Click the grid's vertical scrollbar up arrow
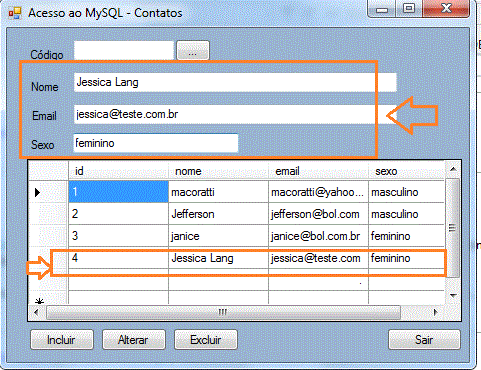The height and width of the screenshot is (370, 481). click(453, 169)
